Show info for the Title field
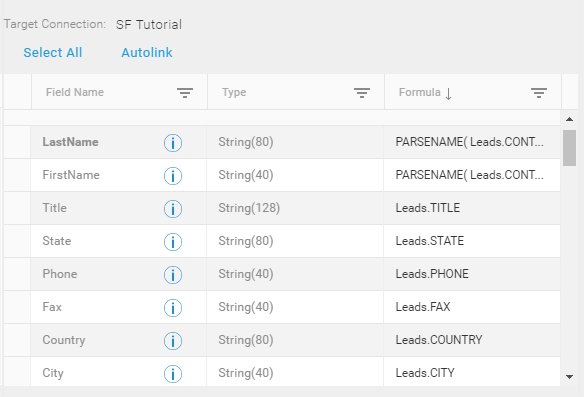The width and height of the screenshot is (584, 397). click(x=173, y=209)
